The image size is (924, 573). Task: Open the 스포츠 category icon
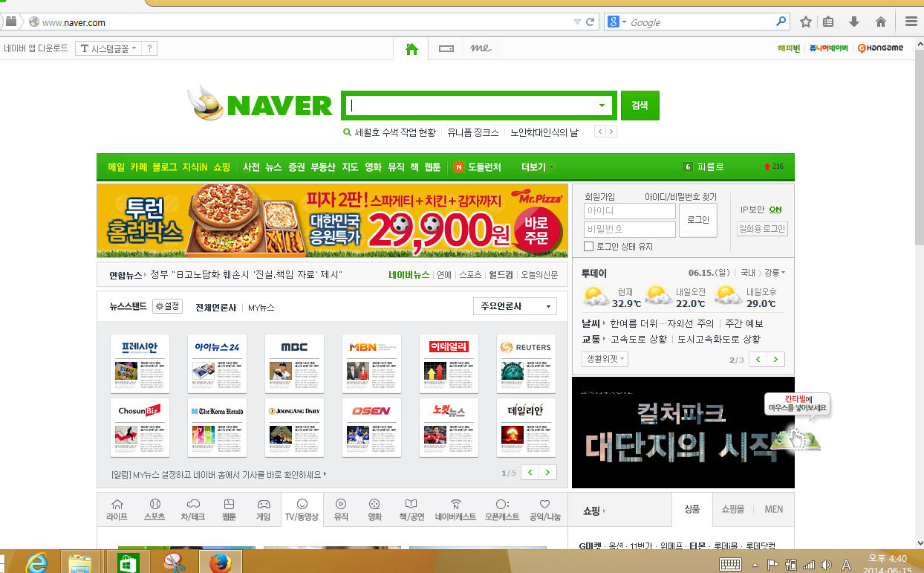(x=154, y=510)
